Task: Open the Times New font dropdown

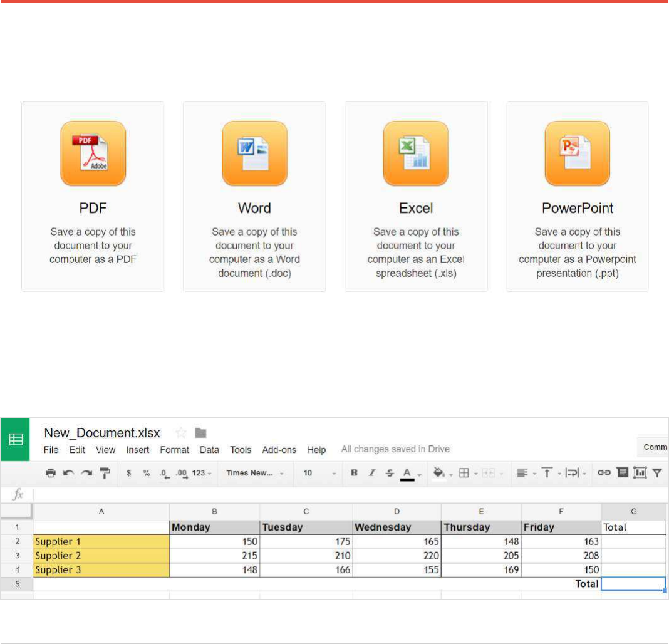Action: click(x=255, y=473)
